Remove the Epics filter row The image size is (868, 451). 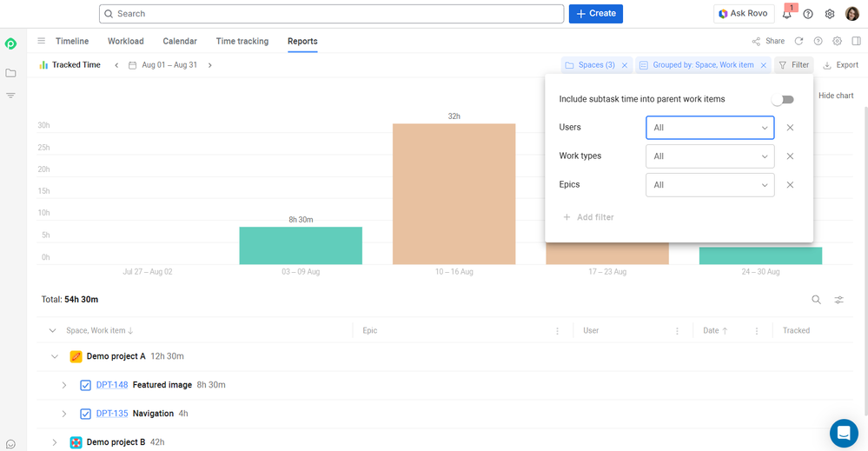point(790,185)
